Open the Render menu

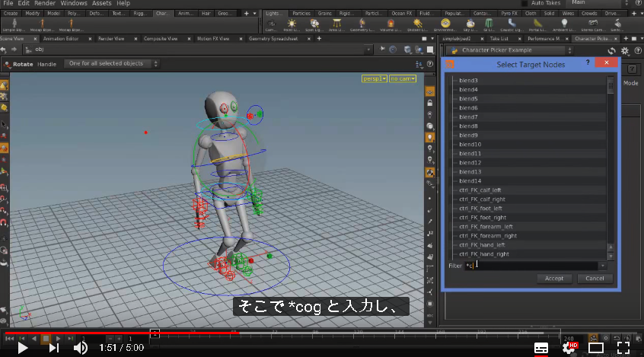point(45,3)
